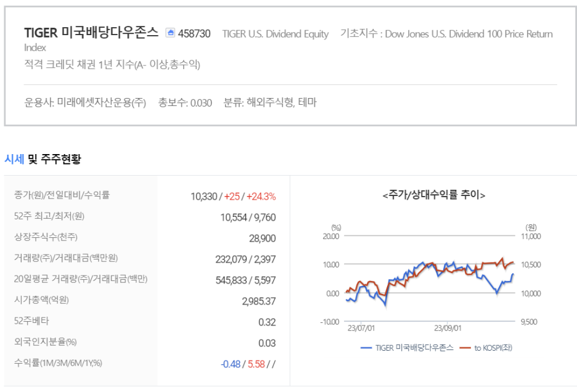Select the 3M return value 5.58
The image size is (577, 392).
[256, 364]
